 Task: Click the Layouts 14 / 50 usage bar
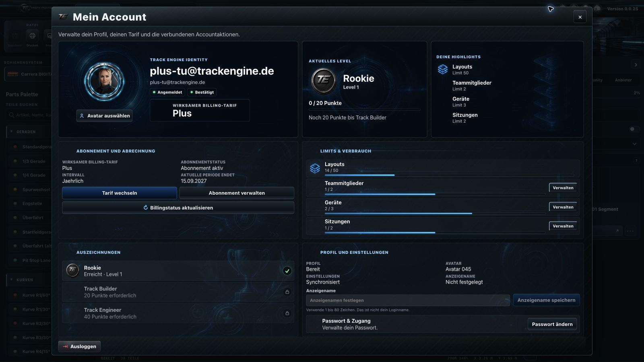[x=449, y=175]
